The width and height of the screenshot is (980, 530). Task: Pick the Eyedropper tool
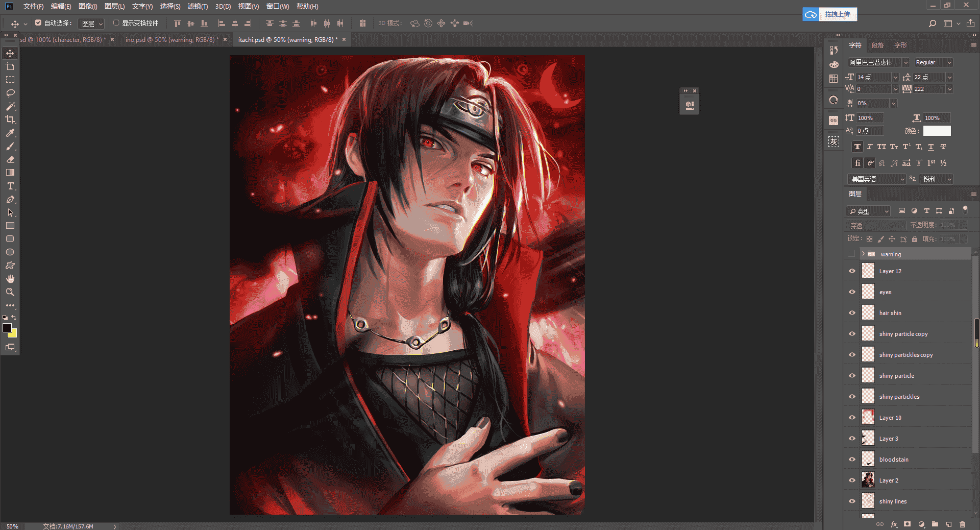(x=10, y=133)
